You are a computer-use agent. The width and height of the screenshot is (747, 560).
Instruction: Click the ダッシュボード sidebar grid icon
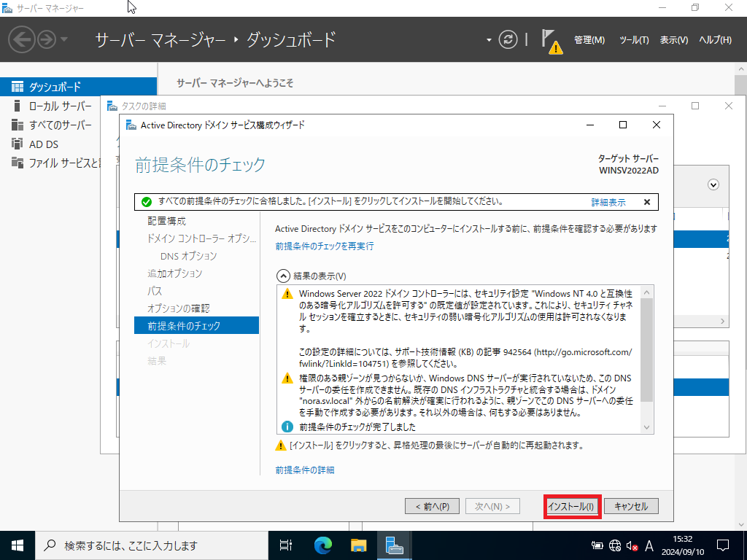[18, 87]
